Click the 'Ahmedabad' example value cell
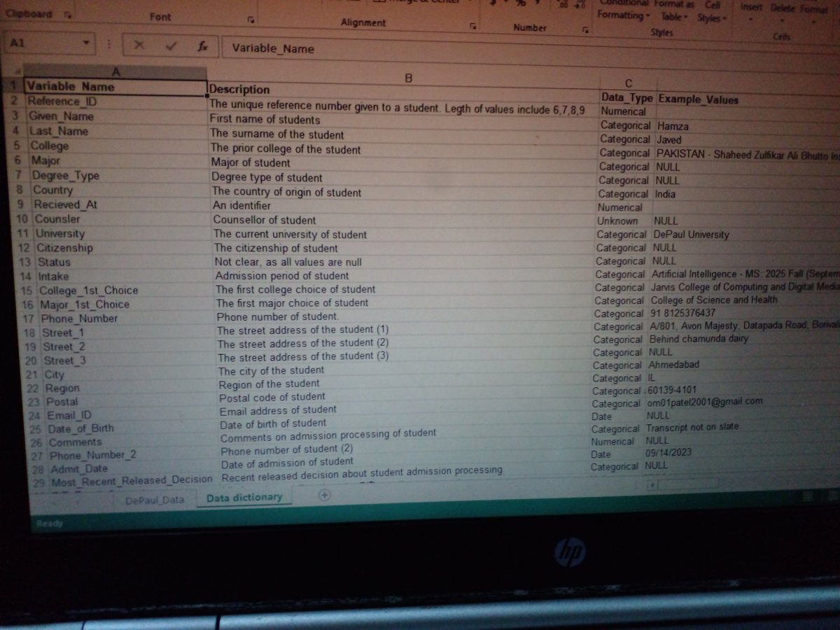The image size is (840, 630). click(743, 365)
